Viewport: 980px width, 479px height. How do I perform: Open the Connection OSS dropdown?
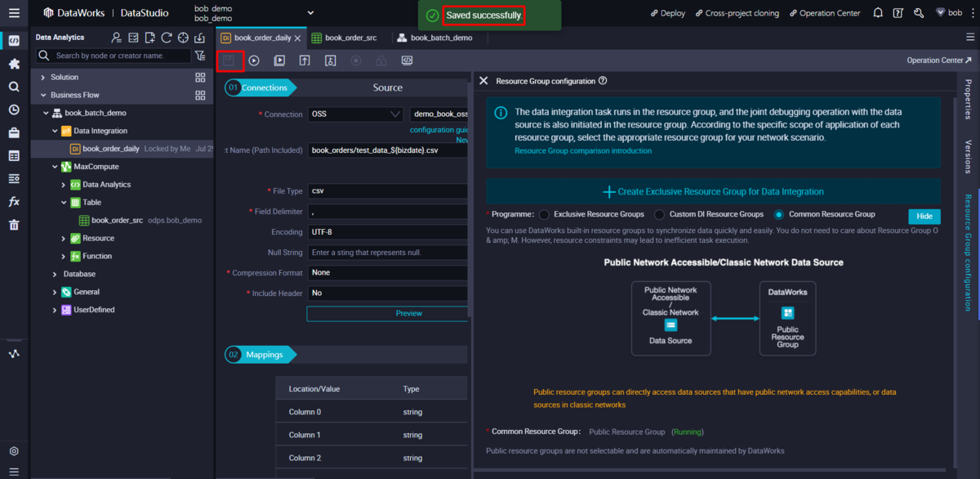[x=355, y=114]
